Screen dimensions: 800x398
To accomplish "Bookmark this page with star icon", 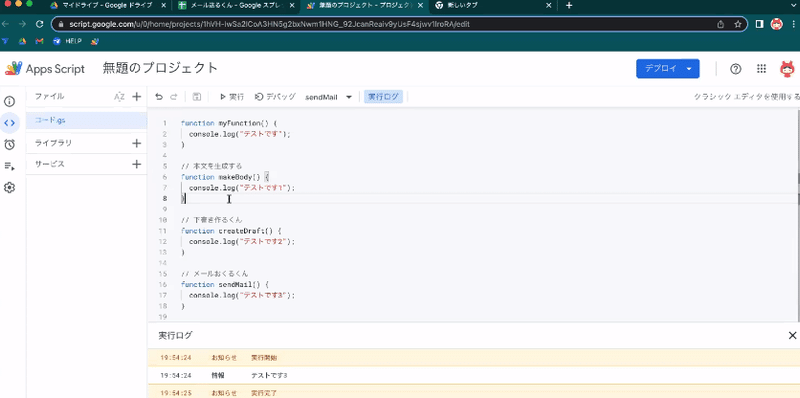I will pos(737,24).
